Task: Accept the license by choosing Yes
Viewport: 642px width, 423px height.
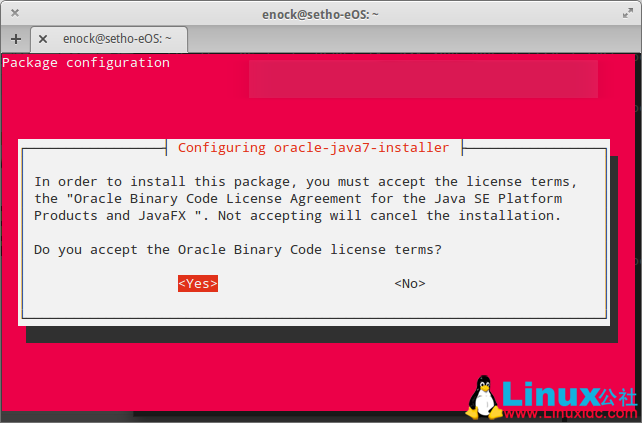Action: 197,283
